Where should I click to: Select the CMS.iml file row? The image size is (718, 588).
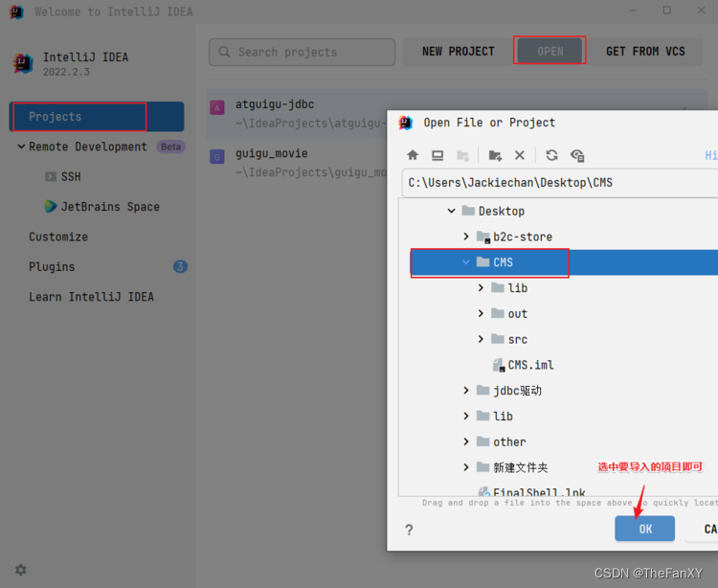[558, 365]
